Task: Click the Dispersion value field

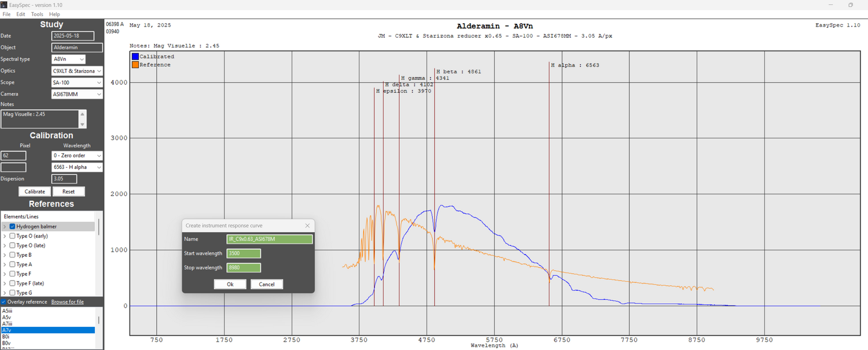Action: coord(64,179)
